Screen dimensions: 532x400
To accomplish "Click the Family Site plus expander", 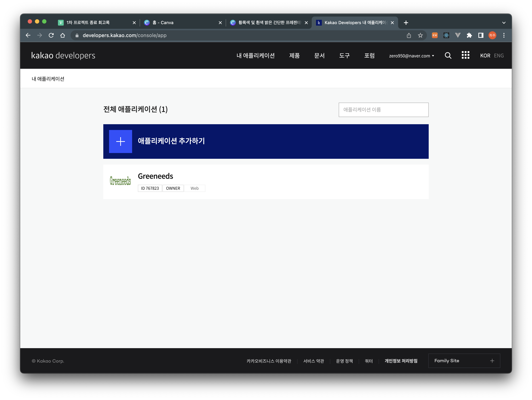I will coord(492,361).
